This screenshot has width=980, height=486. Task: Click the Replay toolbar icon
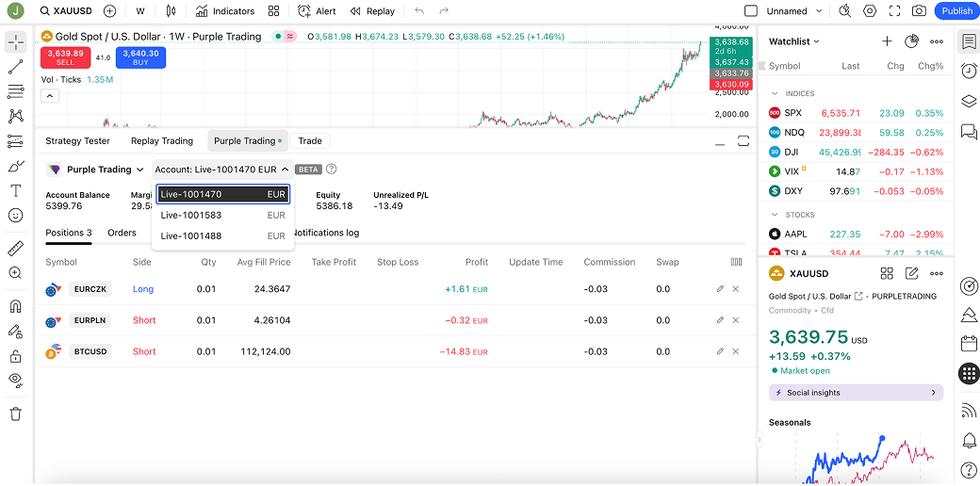pos(372,11)
